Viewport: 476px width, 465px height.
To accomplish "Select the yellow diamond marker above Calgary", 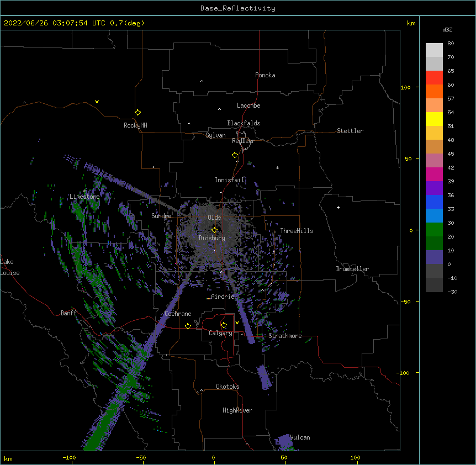I will 224,325.
